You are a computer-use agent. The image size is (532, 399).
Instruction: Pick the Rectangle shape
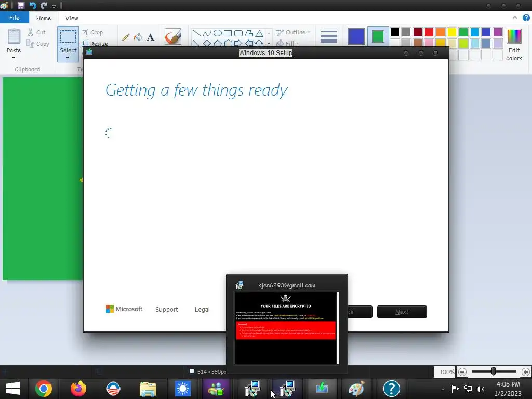(x=228, y=33)
